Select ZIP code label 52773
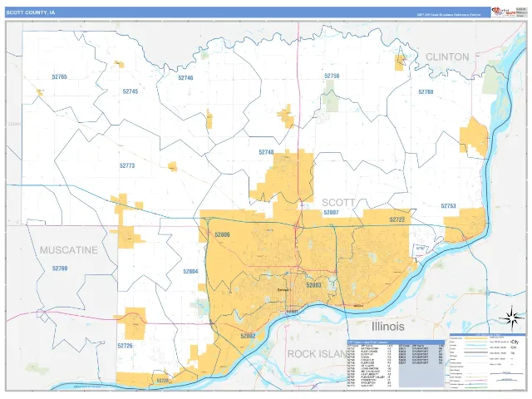 pos(127,165)
